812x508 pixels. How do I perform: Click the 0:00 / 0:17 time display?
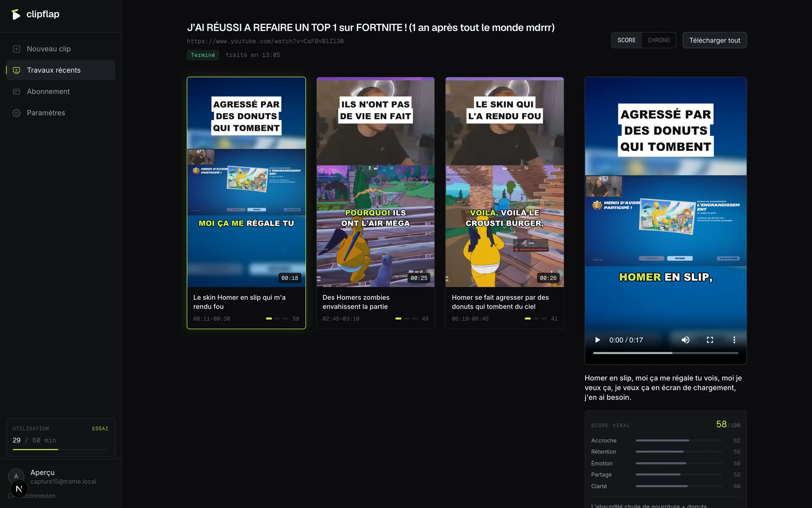tap(626, 340)
